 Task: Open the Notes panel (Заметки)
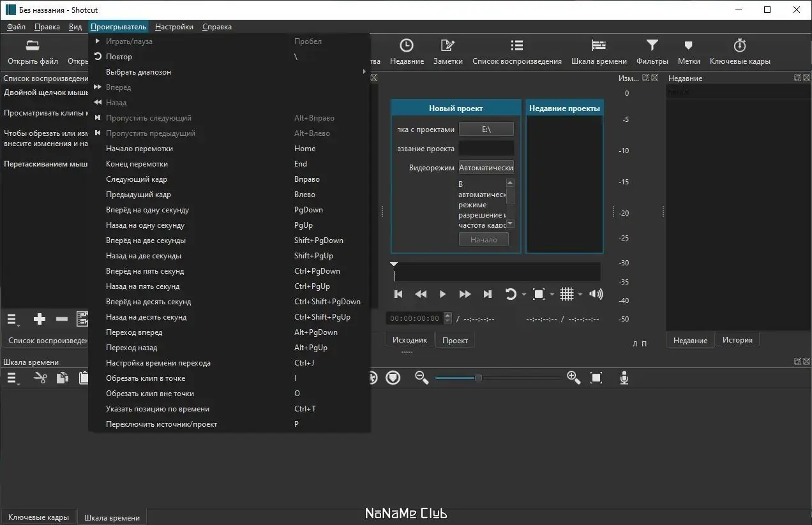[447, 45]
